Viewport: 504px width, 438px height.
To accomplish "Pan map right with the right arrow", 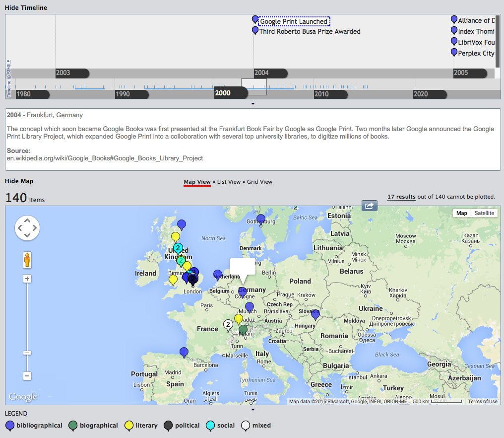I will pos(35,228).
